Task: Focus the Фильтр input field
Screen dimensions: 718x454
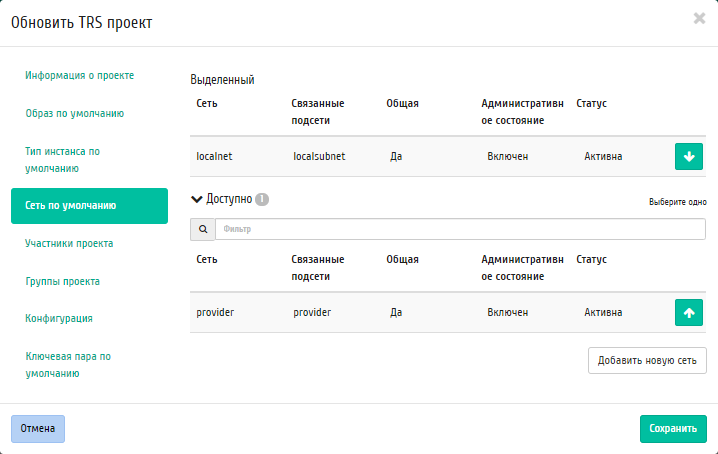Action: coord(460,230)
